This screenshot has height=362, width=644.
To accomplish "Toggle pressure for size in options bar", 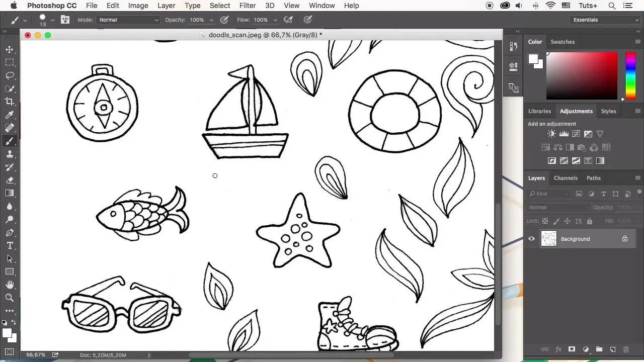I will pyautogui.click(x=308, y=20).
